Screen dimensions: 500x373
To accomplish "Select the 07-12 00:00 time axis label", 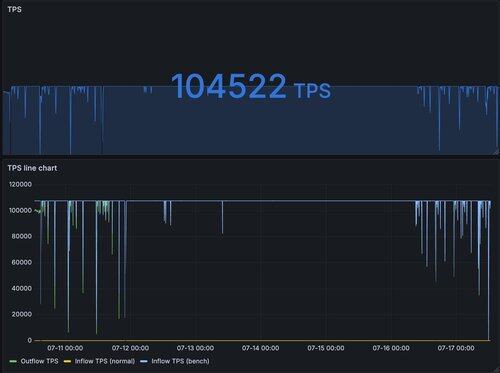I will (x=130, y=348).
